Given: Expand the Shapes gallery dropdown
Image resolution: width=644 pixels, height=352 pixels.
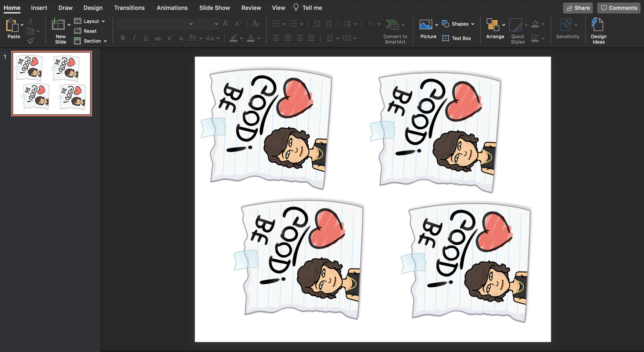Looking at the screenshot, I should click(x=473, y=24).
